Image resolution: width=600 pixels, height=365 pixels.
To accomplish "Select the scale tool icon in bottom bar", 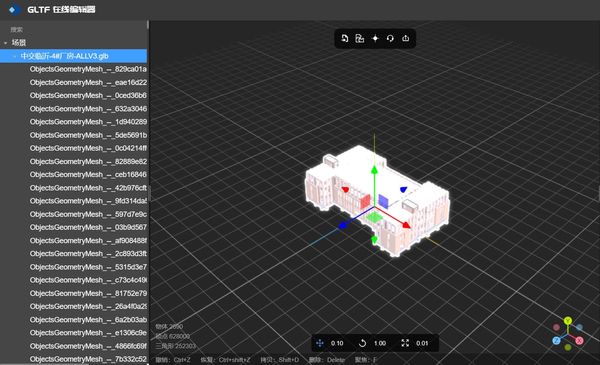I will coord(405,343).
